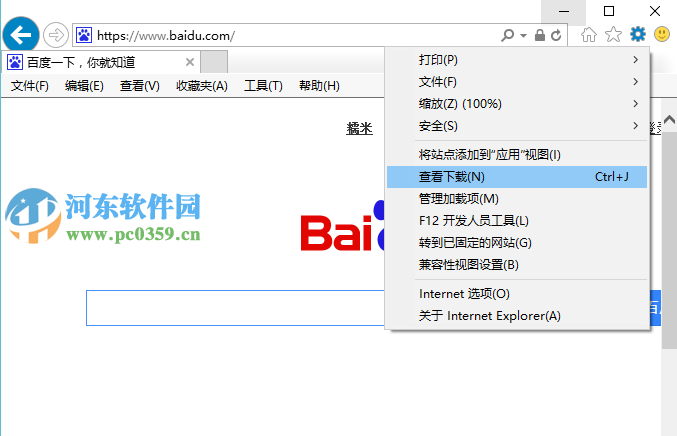Click into the Baidu search box
677x436 pixels.
point(235,308)
